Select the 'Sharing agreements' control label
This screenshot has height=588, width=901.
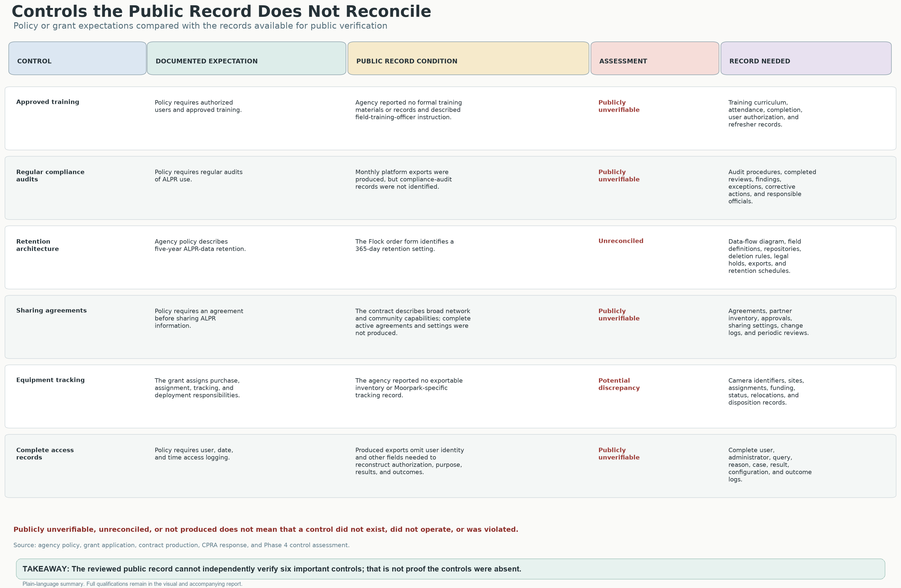(52, 310)
